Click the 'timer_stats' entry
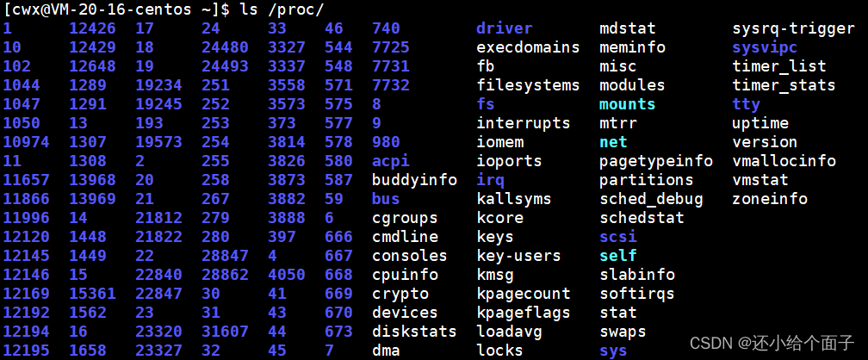This screenshot has width=868, height=360. pos(784,85)
